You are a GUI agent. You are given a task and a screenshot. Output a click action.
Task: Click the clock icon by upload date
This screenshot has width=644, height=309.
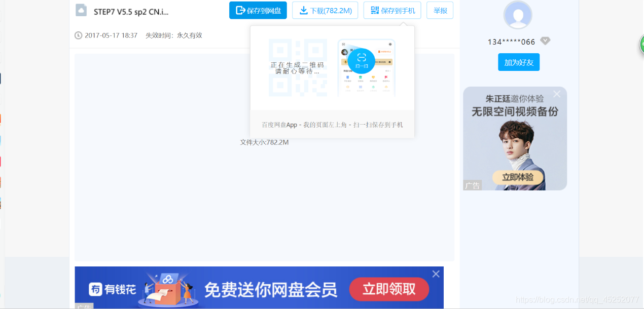(x=78, y=35)
